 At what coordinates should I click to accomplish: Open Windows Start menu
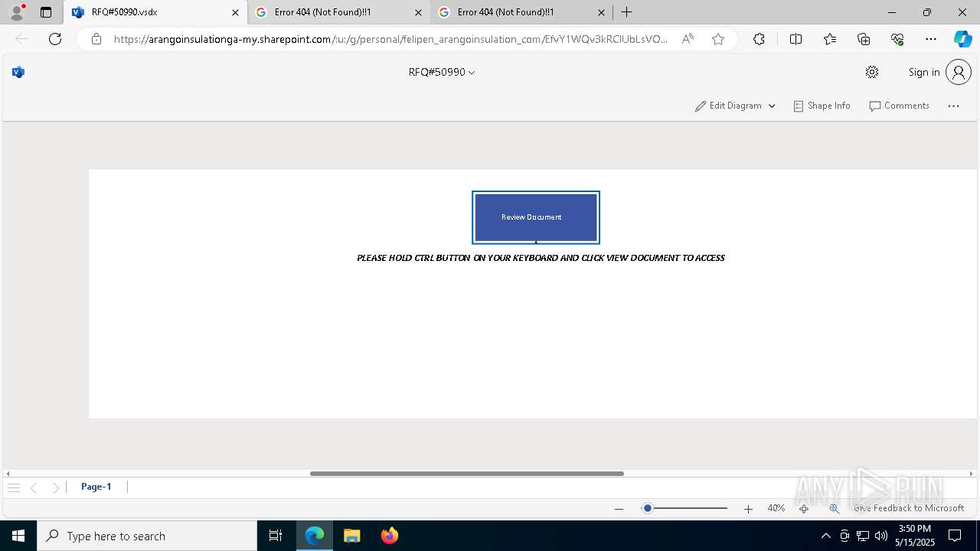[x=18, y=536]
